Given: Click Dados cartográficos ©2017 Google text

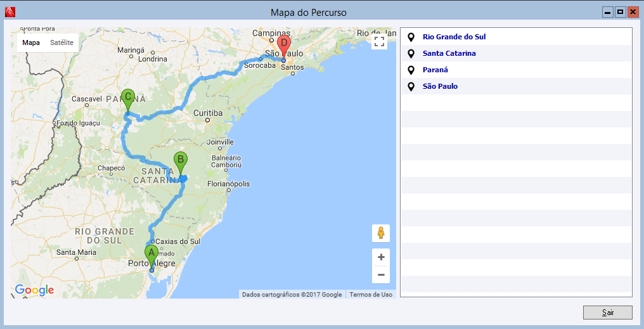Looking at the screenshot, I should (292, 295).
